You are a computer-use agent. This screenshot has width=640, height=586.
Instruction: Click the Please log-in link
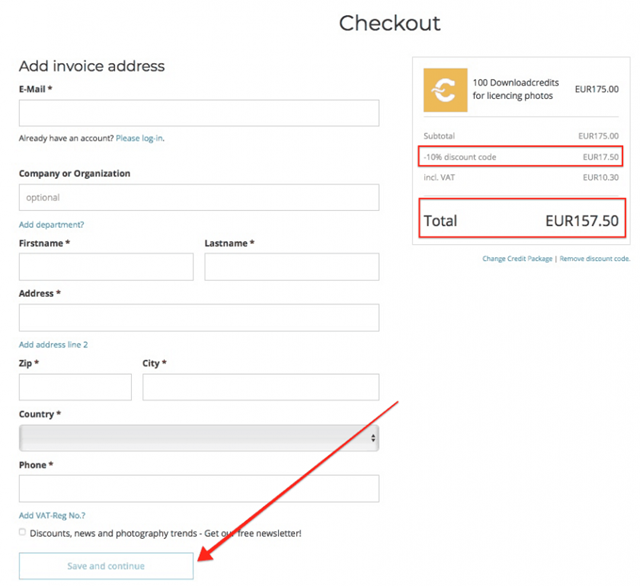pyautogui.click(x=139, y=138)
